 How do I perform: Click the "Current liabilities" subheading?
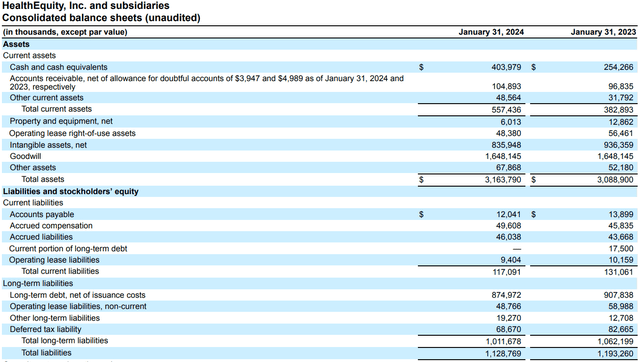point(33,203)
